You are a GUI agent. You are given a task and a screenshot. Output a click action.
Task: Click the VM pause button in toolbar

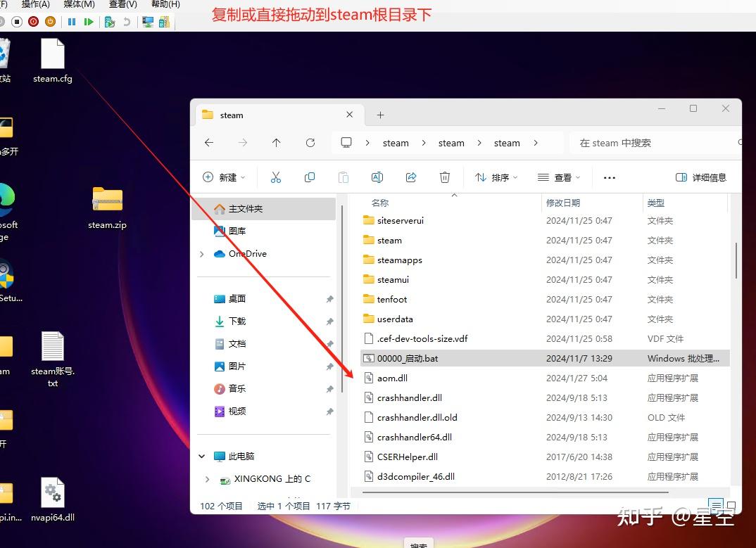pos(72,22)
